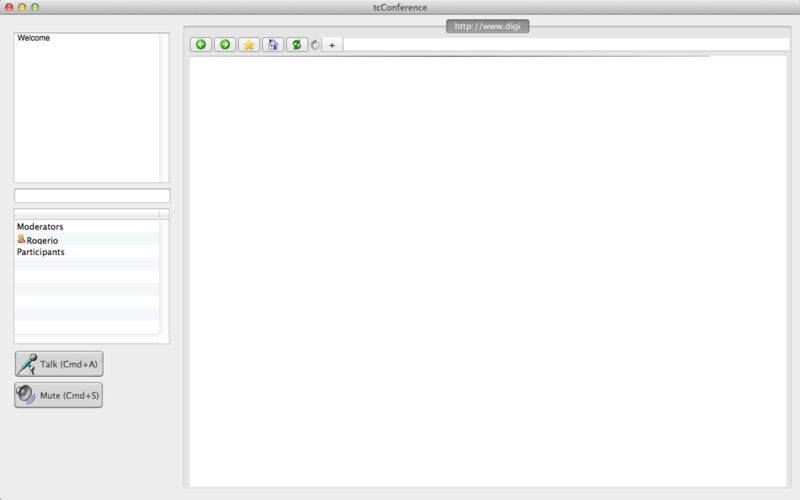Select the Participants group row

tap(41, 252)
